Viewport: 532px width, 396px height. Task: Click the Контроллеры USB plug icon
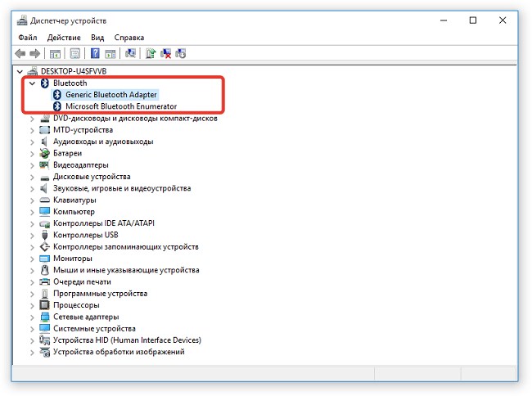point(44,235)
